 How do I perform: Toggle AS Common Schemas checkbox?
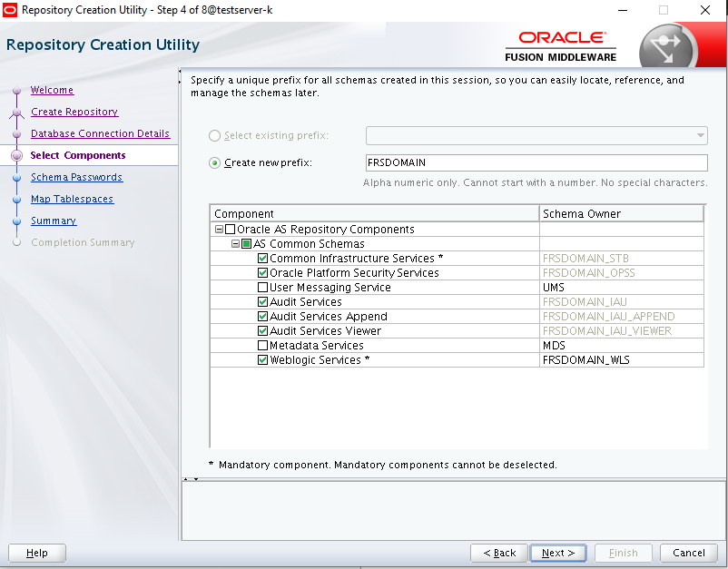[247, 243]
